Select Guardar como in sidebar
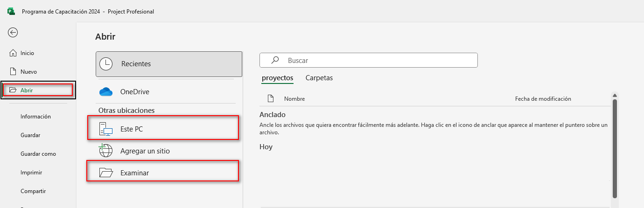This screenshot has height=208, width=644. [38, 154]
